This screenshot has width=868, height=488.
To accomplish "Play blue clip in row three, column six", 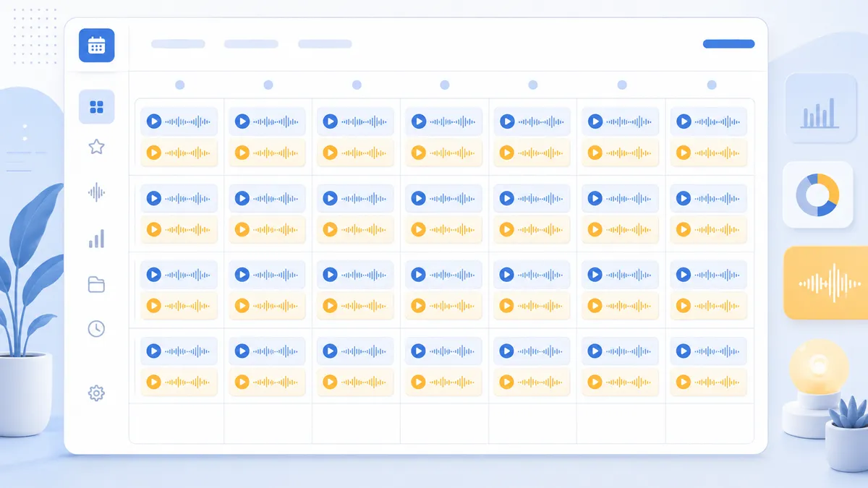I will pyautogui.click(x=595, y=275).
